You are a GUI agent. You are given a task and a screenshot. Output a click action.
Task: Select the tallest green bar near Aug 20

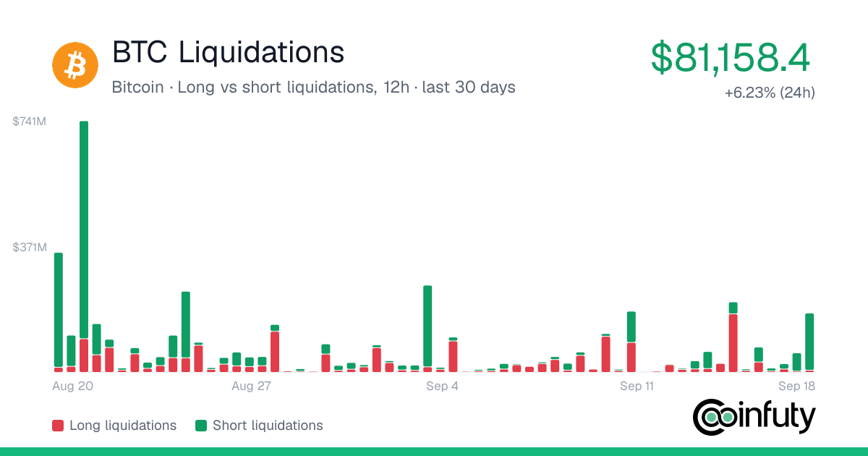(x=84, y=229)
